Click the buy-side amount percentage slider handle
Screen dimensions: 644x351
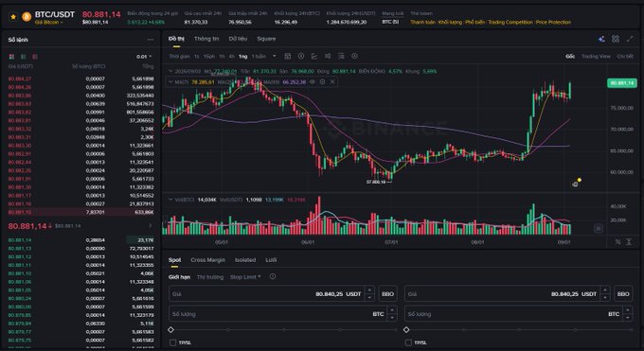click(x=170, y=329)
